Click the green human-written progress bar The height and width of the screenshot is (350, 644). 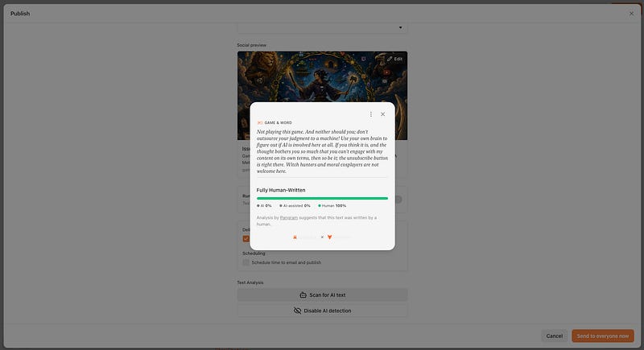(322, 198)
